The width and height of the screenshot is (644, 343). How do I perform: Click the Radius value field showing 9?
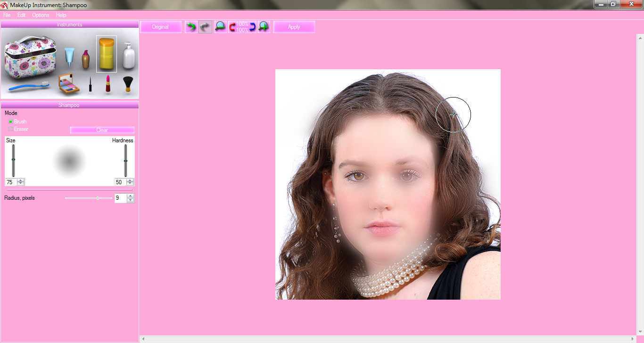pos(121,198)
